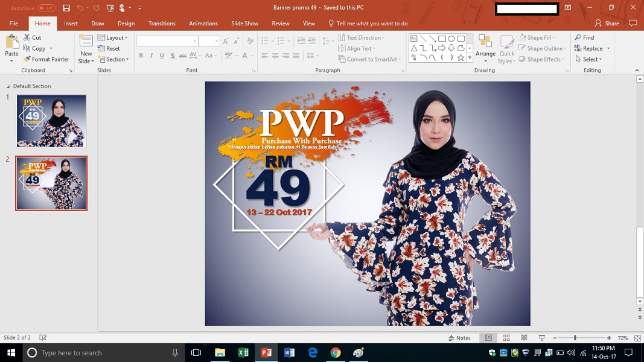Click the Start From Beginning presentation icon
Screen dimensions: 644x362
[110, 8]
